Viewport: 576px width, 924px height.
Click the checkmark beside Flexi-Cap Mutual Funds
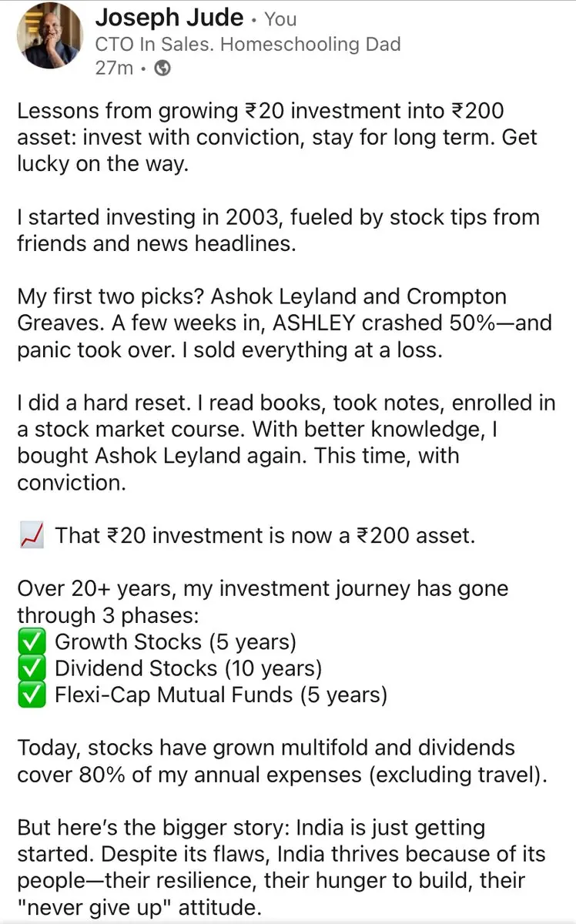(x=32, y=695)
